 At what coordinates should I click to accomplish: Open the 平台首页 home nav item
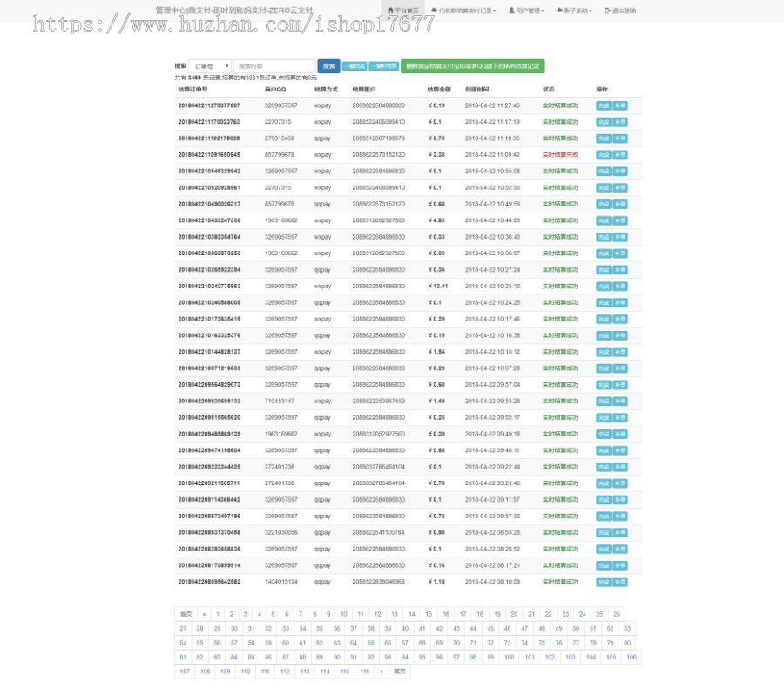(x=403, y=10)
